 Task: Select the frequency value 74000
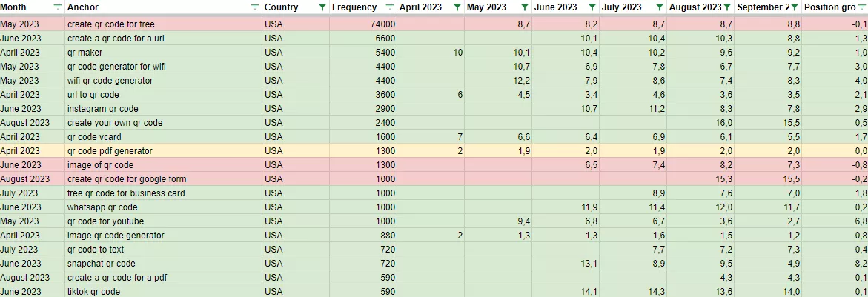pos(363,24)
